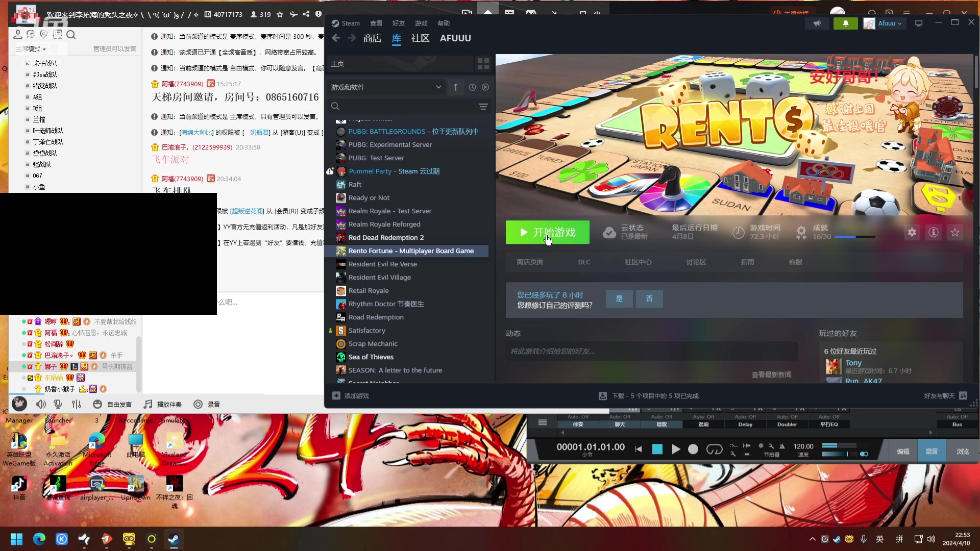Click the 查看最新新闻 link
The height and width of the screenshot is (551, 980).
tap(771, 375)
